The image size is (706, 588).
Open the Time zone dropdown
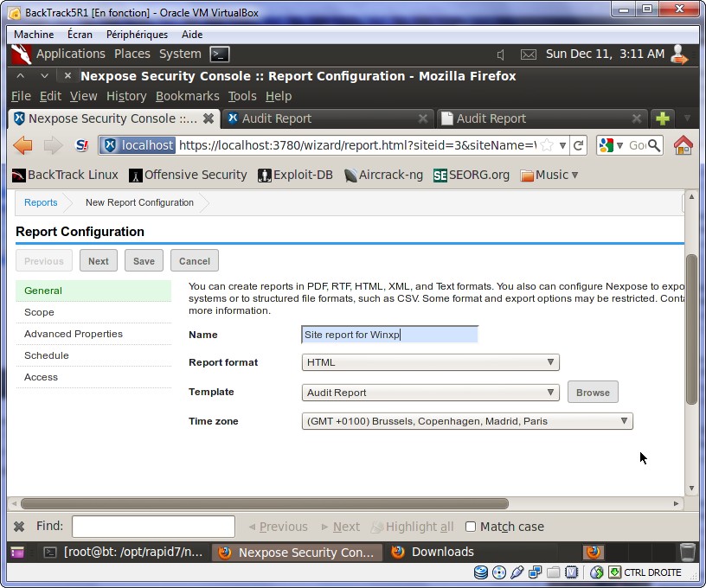point(467,421)
